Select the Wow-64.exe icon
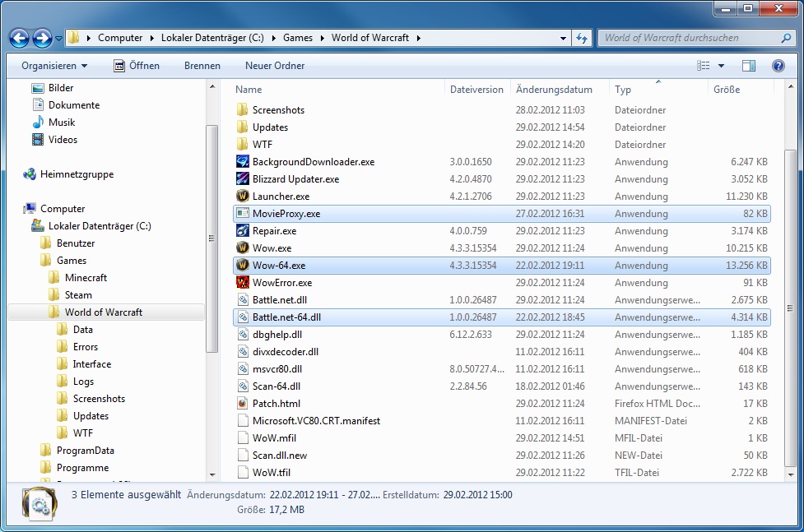804x532 pixels. click(242, 265)
